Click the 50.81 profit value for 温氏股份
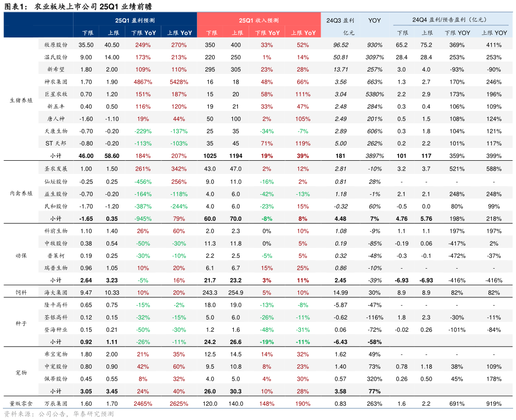Viewport: 516px width, 420px height. tap(340, 57)
